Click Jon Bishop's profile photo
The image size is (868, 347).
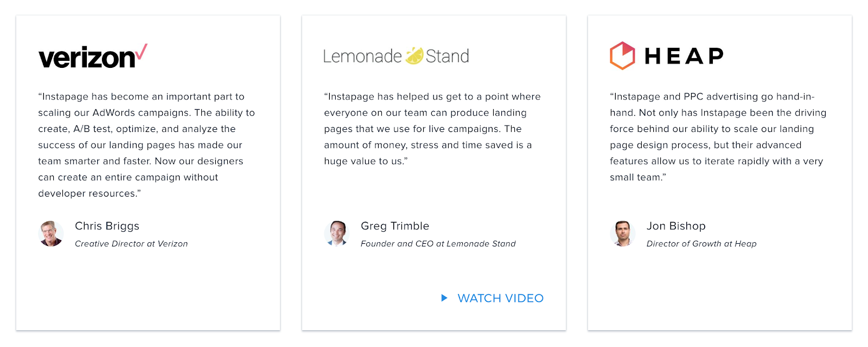(623, 234)
